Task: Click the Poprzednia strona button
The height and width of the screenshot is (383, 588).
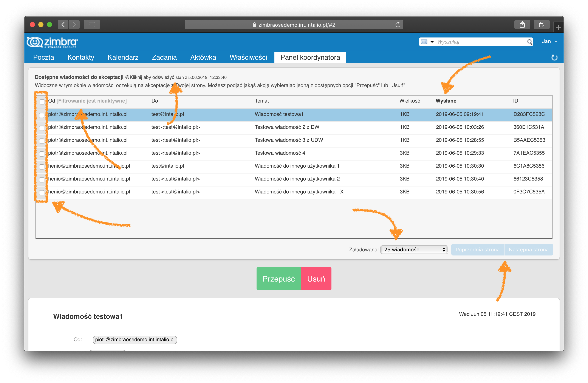Action: pyautogui.click(x=477, y=249)
